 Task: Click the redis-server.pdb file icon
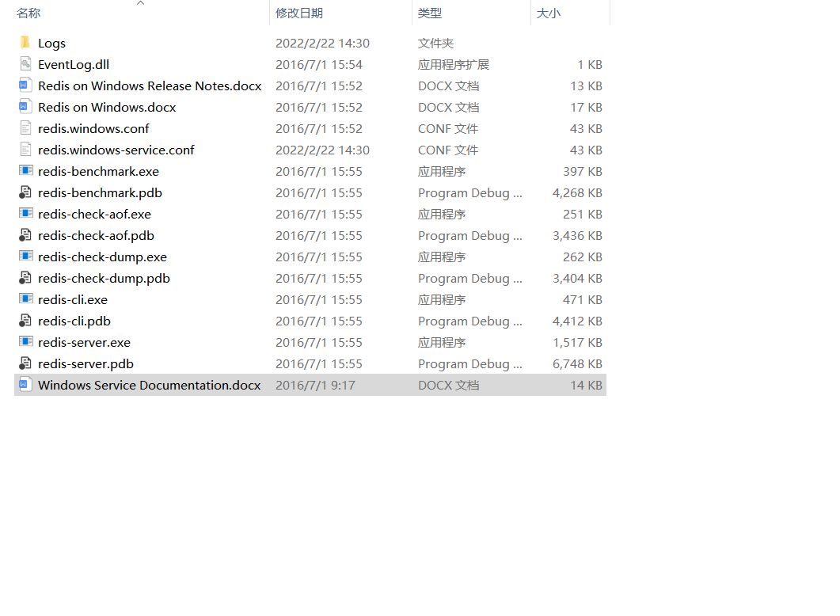(25, 363)
